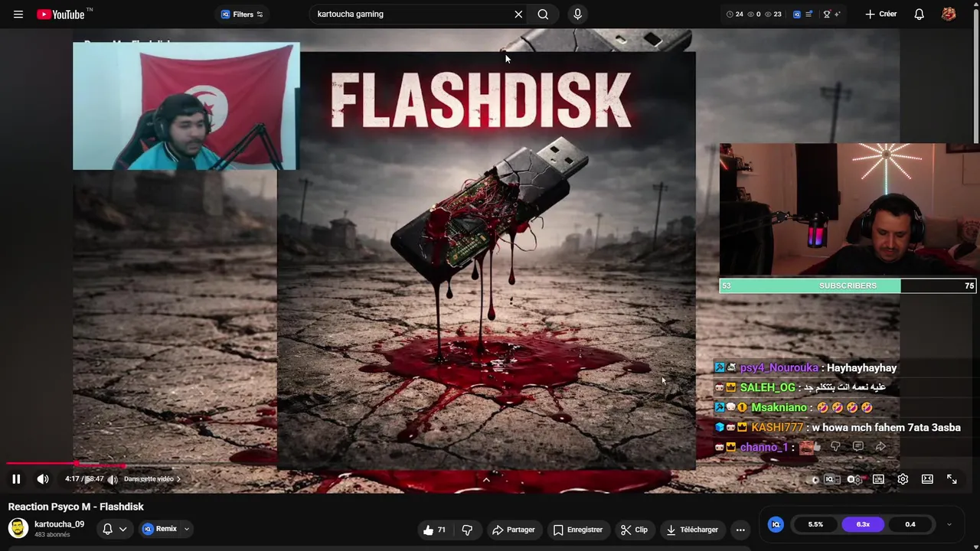Open the kartoucha_09 channel name link
This screenshot has width=980, height=551.
59,524
